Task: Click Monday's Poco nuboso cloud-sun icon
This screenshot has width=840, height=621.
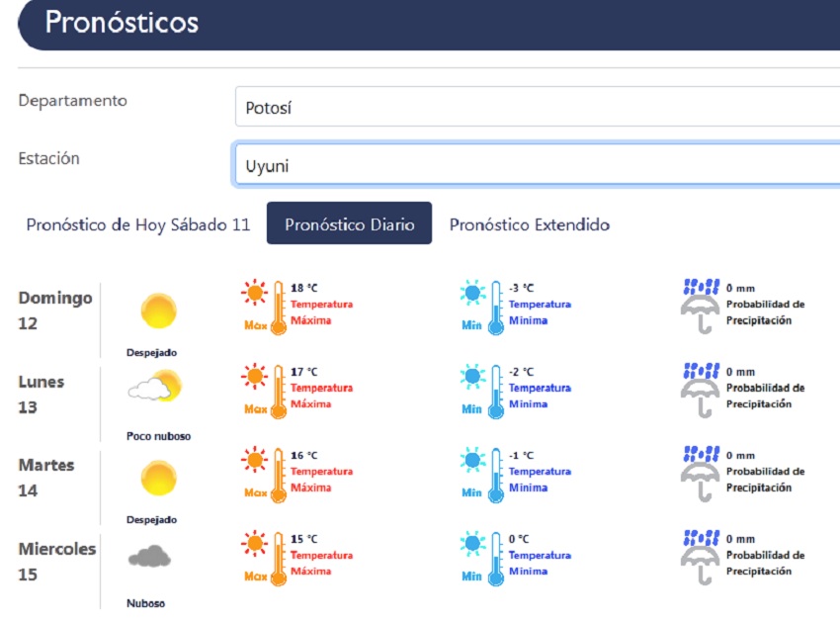Action: 156,387
